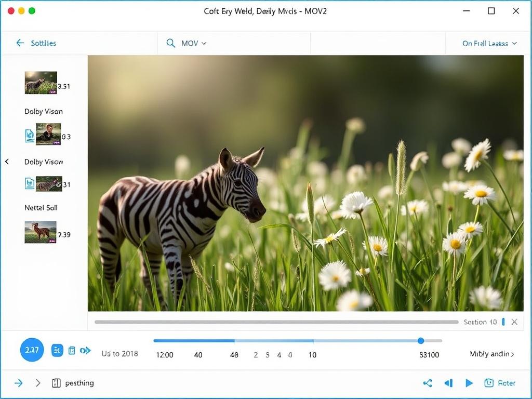Image resolution: width=532 pixels, height=399 pixels.
Task: Click the step-back playback icon
Action: 448,383
